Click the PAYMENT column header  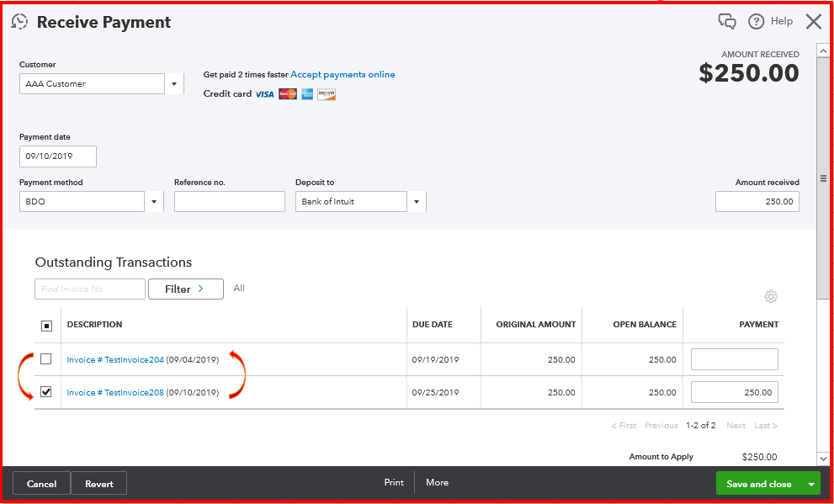click(759, 324)
